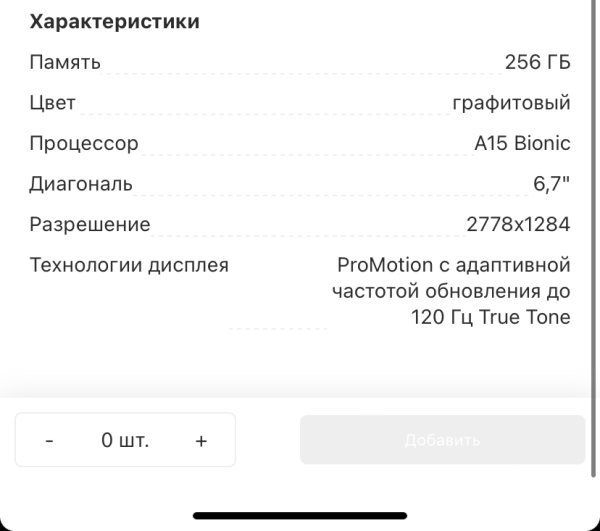The width and height of the screenshot is (600, 531).
Task: Select the 0 шт. quantity field
Action: point(125,440)
